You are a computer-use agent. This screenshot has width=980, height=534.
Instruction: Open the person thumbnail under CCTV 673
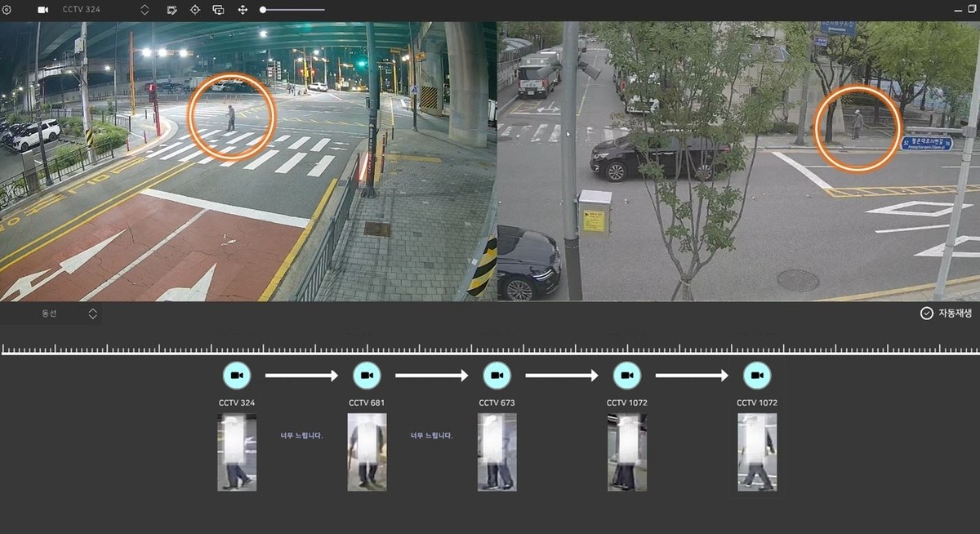497,452
